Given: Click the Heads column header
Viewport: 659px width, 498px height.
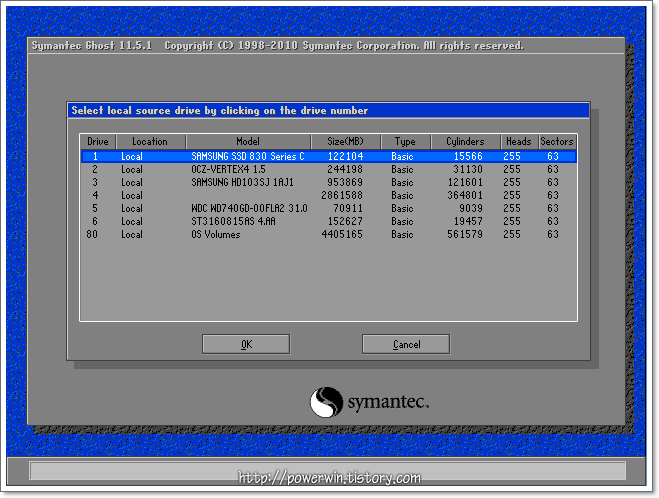Looking at the screenshot, I should [519, 142].
